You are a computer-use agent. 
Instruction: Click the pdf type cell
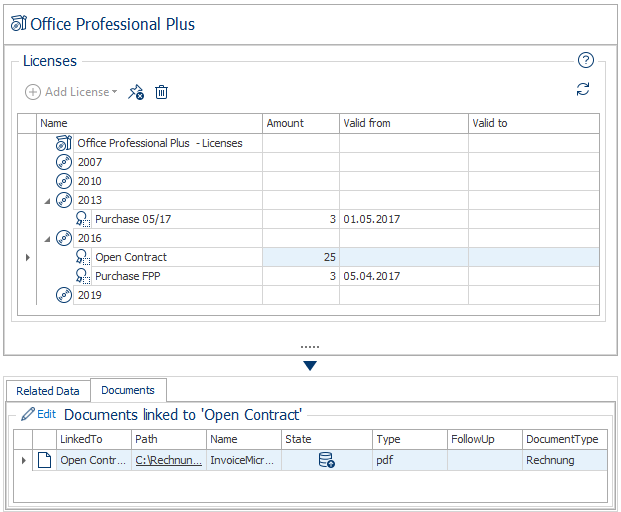pyautogui.click(x=410, y=460)
